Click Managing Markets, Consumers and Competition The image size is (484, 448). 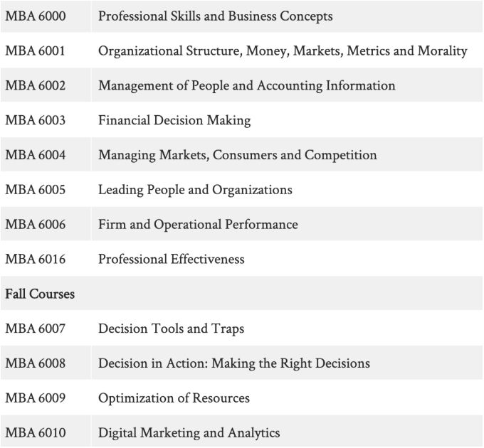pos(237,155)
